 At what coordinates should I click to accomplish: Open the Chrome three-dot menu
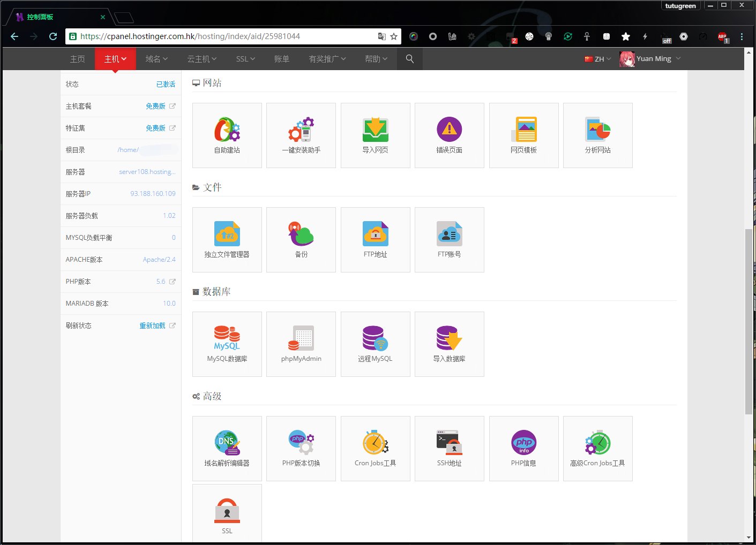[x=742, y=36]
